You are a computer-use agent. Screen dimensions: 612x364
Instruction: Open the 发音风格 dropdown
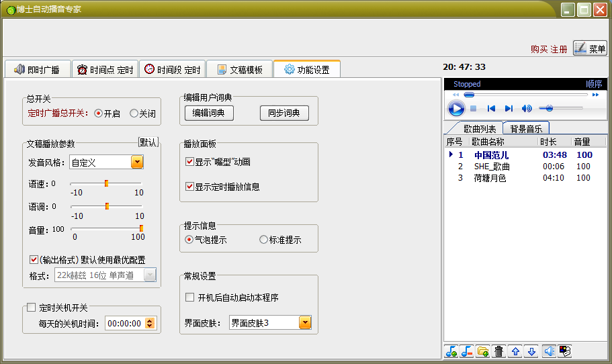pyautogui.click(x=137, y=162)
